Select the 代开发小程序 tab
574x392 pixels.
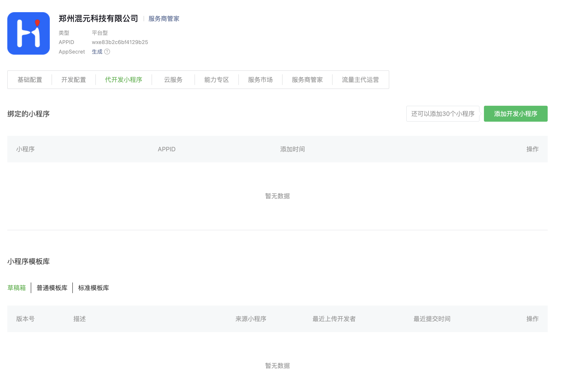pos(123,80)
